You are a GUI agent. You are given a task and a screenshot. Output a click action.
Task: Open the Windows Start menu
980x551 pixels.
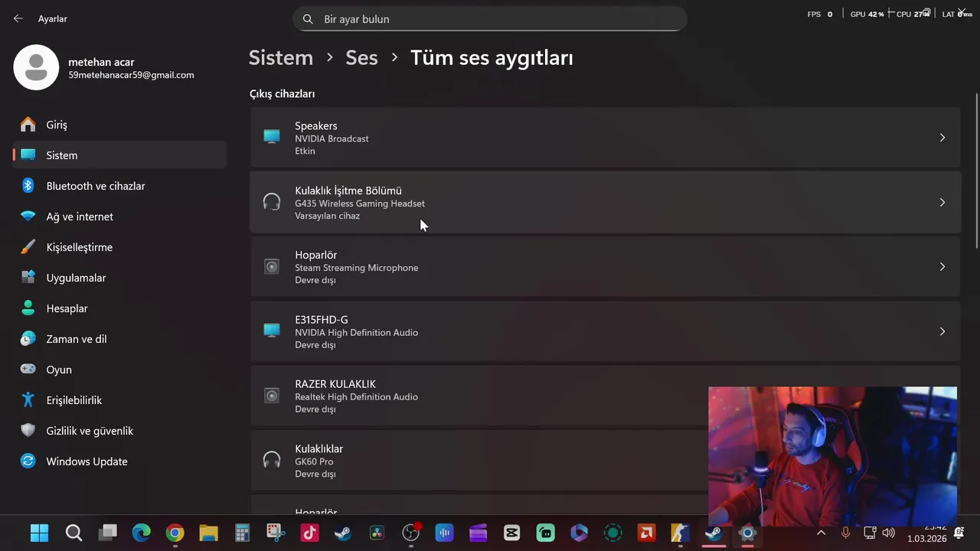coord(39,533)
